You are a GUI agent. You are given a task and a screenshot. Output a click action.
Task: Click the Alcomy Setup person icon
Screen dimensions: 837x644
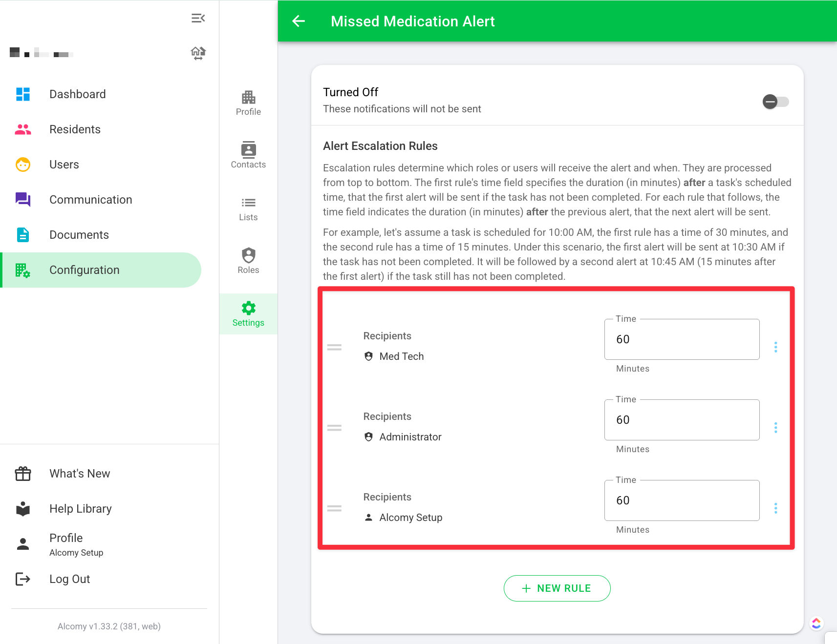point(369,518)
